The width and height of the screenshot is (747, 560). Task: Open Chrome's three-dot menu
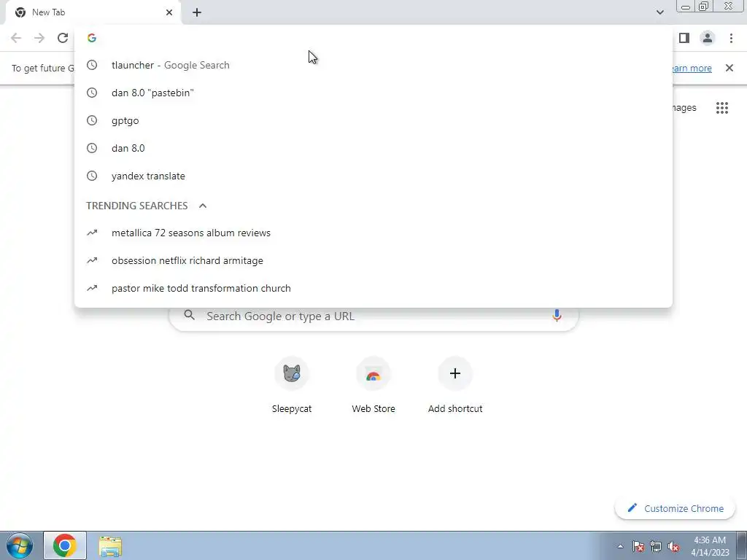click(731, 38)
